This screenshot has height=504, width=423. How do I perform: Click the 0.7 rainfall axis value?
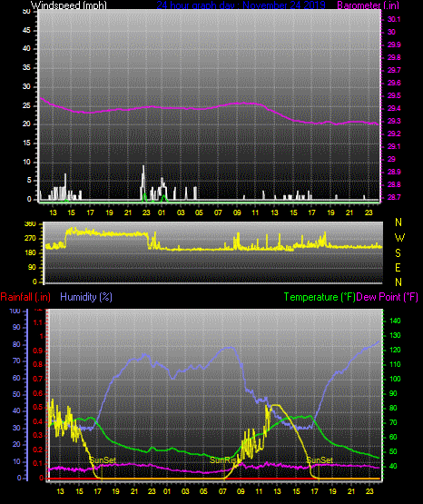pyautogui.click(x=38, y=379)
